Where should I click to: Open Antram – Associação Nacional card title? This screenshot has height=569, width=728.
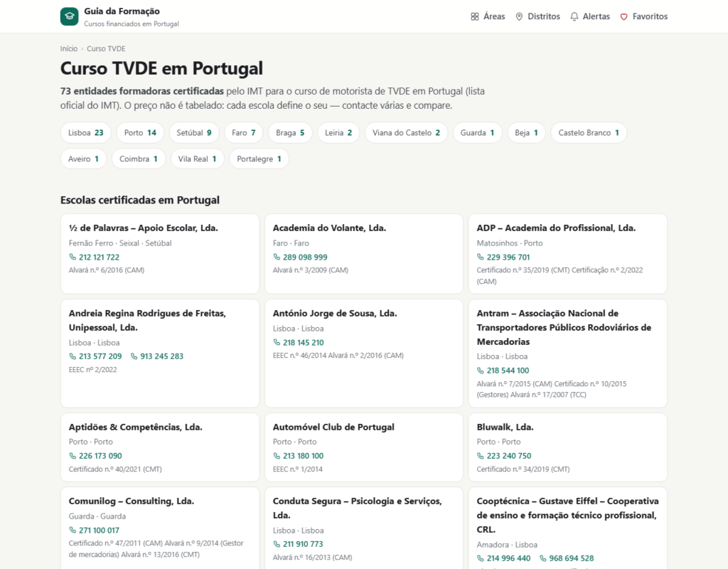click(564, 327)
